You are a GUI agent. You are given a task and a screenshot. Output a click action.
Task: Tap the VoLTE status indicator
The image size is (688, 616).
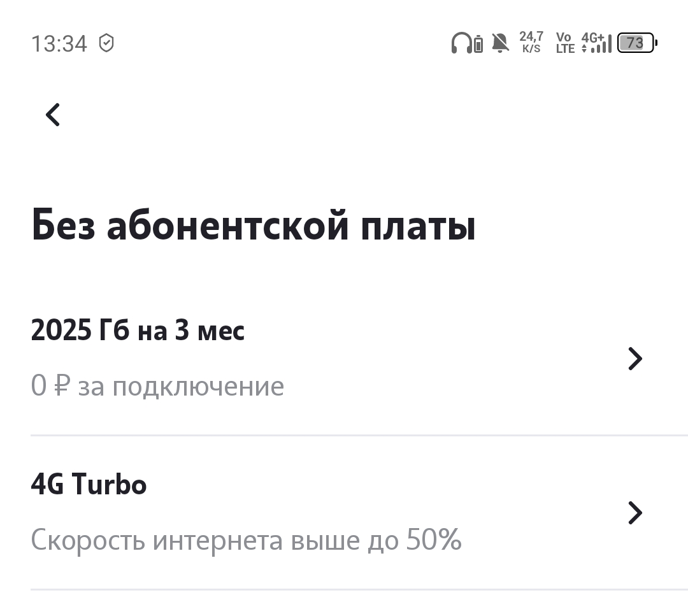click(x=565, y=43)
